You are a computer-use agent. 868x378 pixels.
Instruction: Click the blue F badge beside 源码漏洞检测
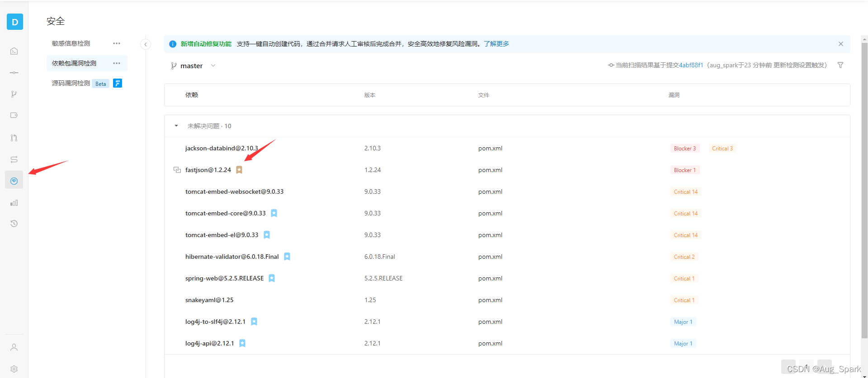(118, 83)
